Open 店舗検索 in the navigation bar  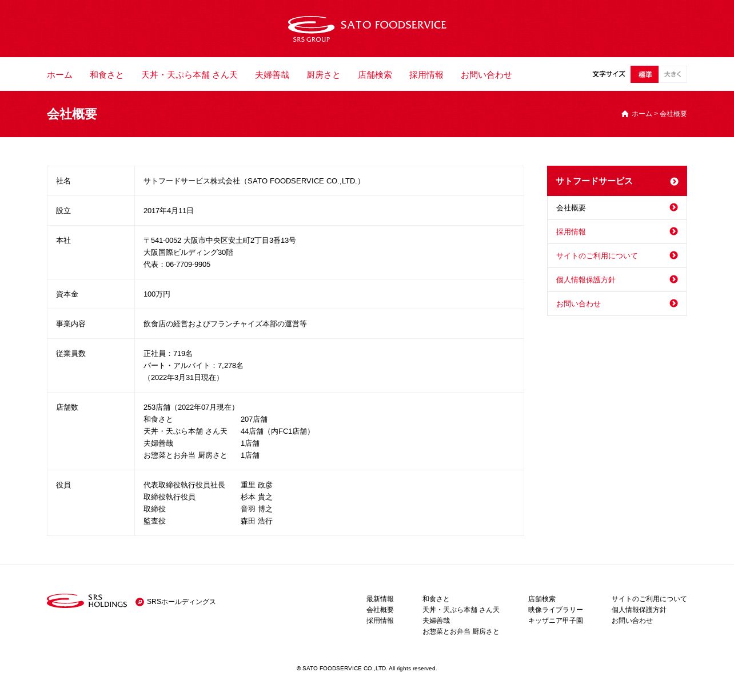point(375,75)
